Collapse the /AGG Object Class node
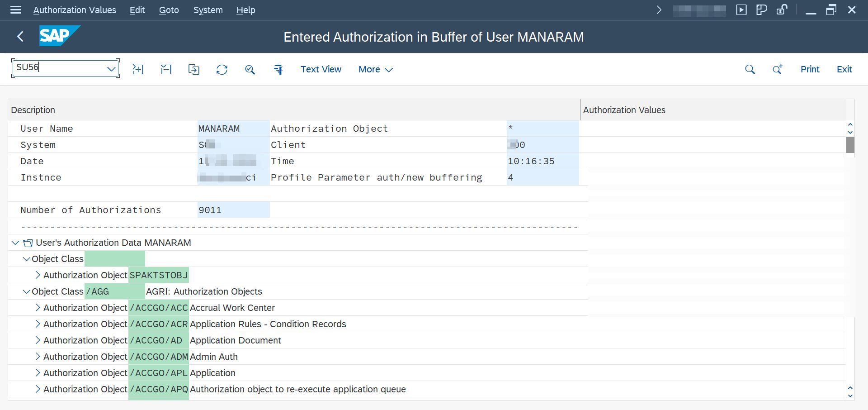Viewport: 868px width, 410px height. [26, 292]
